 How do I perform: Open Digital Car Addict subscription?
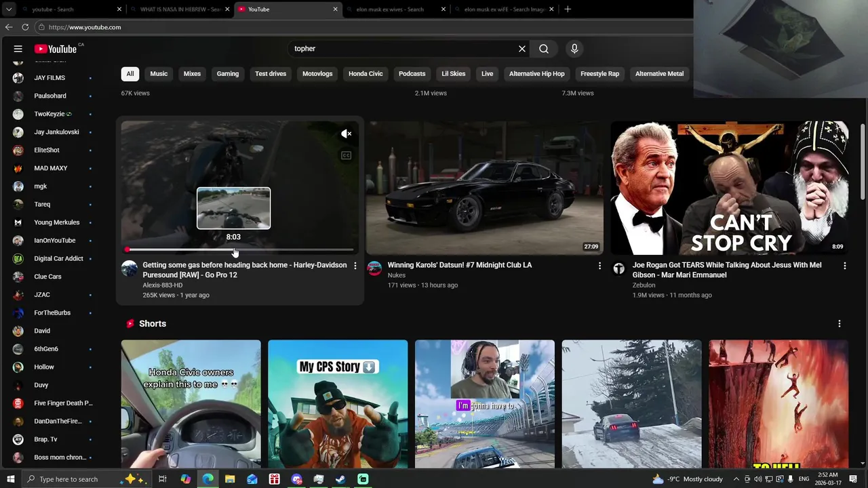pyautogui.click(x=53, y=259)
